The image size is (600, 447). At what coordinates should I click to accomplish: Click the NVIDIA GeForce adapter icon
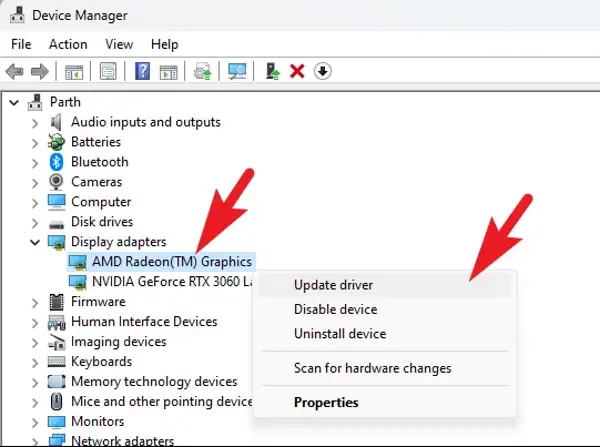tap(78, 282)
